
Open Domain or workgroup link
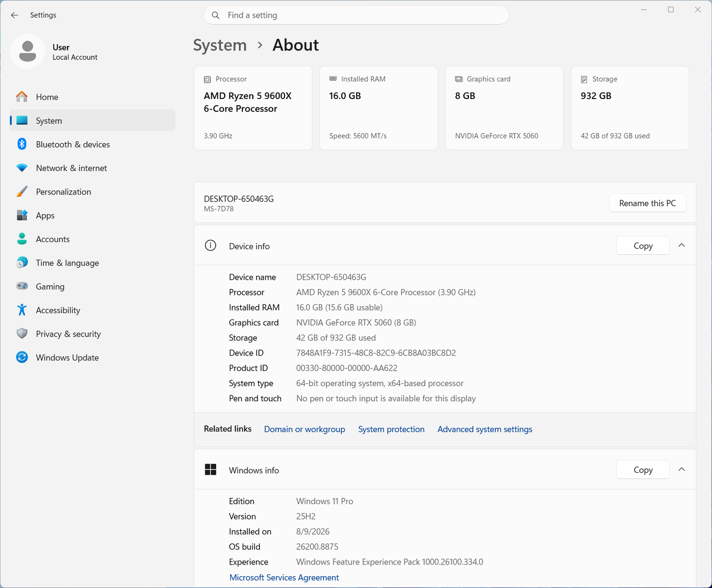(x=305, y=429)
